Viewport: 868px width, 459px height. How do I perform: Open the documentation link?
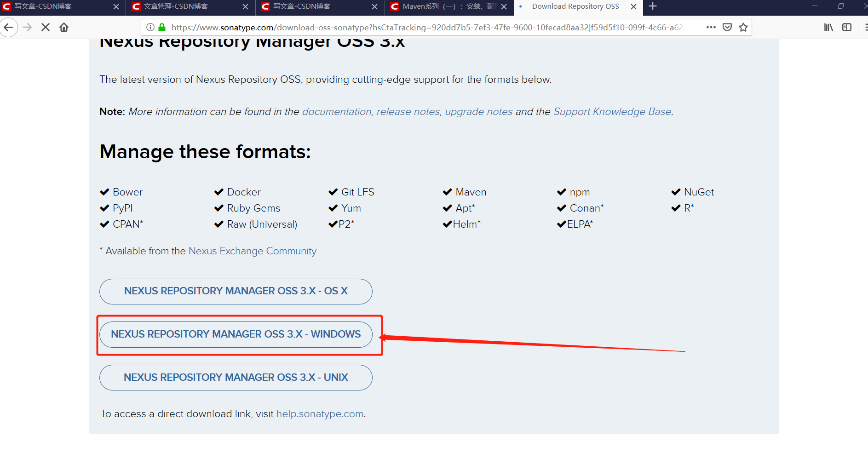(x=336, y=111)
